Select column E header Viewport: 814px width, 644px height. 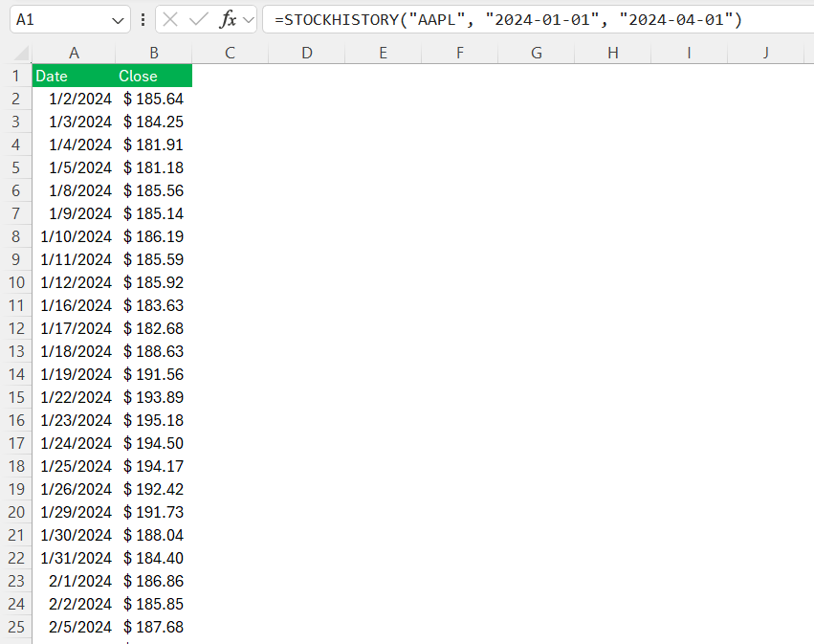pos(384,53)
